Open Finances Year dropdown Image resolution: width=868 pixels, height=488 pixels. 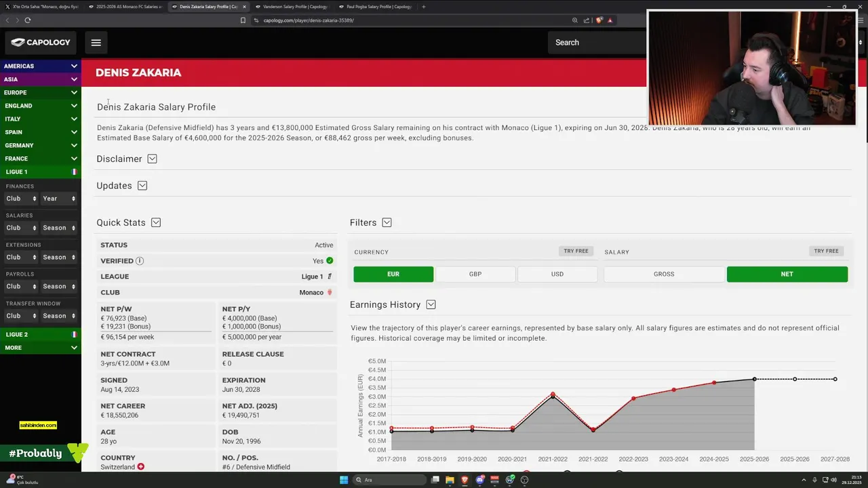click(x=59, y=199)
